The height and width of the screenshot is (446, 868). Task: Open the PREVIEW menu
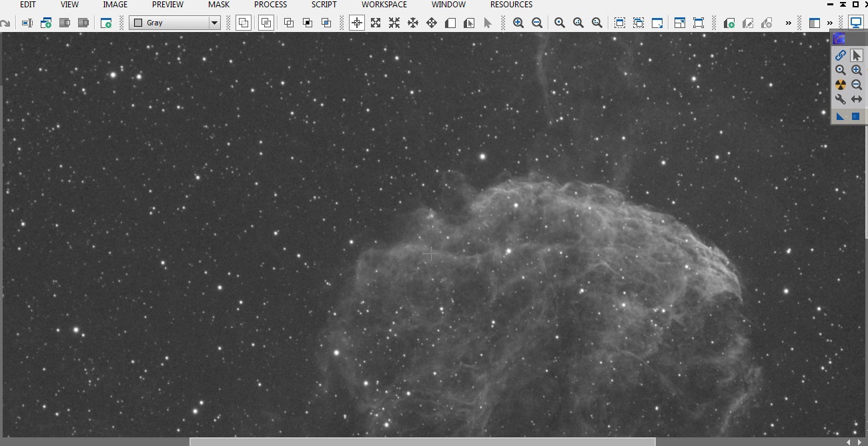(167, 5)
